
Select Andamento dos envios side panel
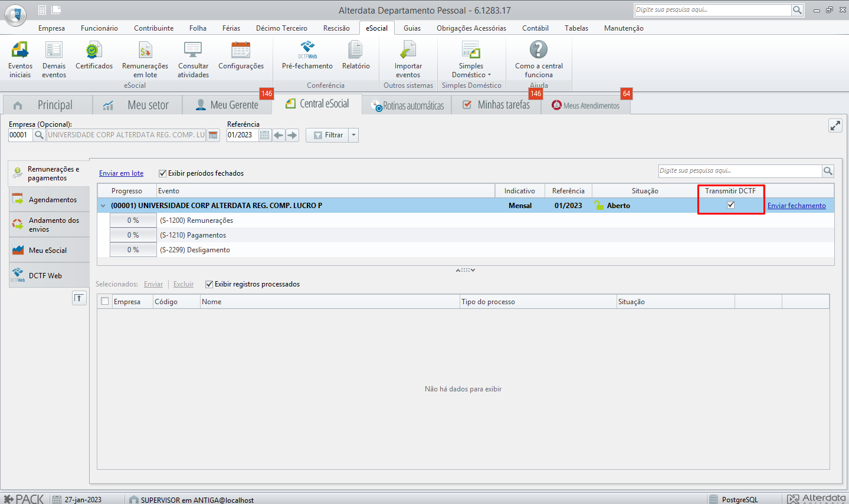49,225
